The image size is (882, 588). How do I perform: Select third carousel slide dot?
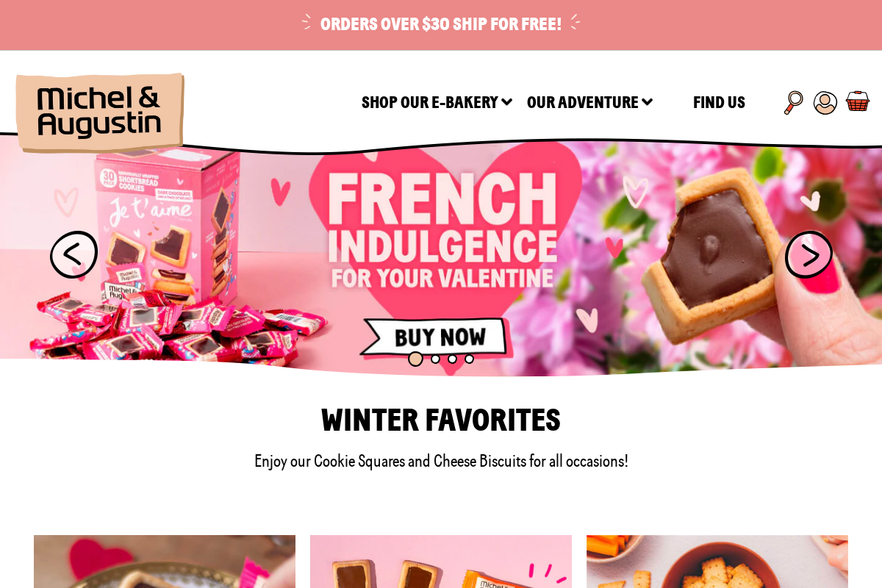453,359
